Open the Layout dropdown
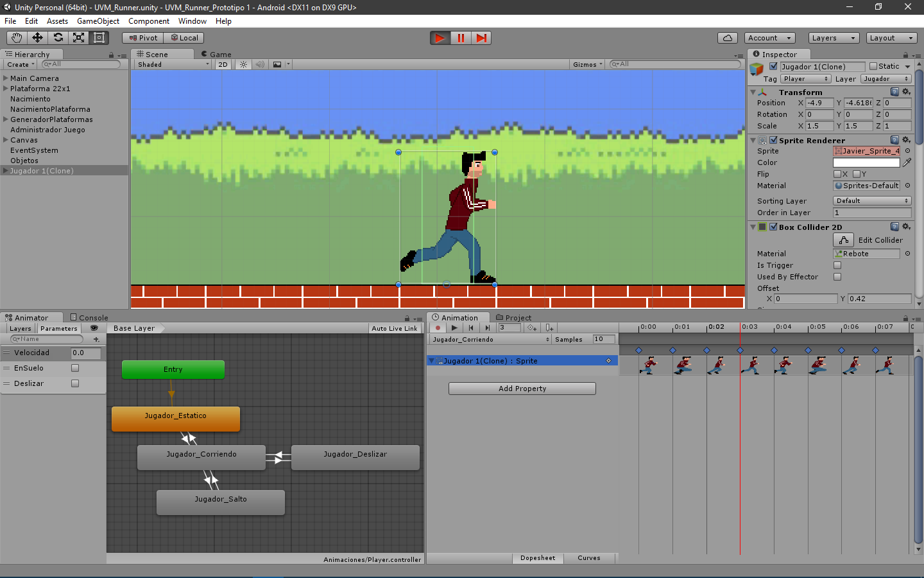Viewport: 924px width, 578px height. tap(891, 38)
